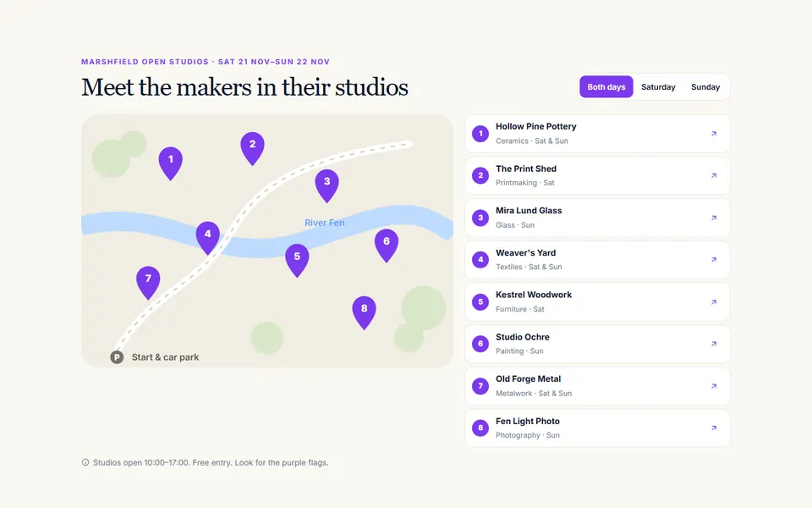Click number 8 badge in studio list
This screenshot has height=508, width=812.
coord(480,428)
